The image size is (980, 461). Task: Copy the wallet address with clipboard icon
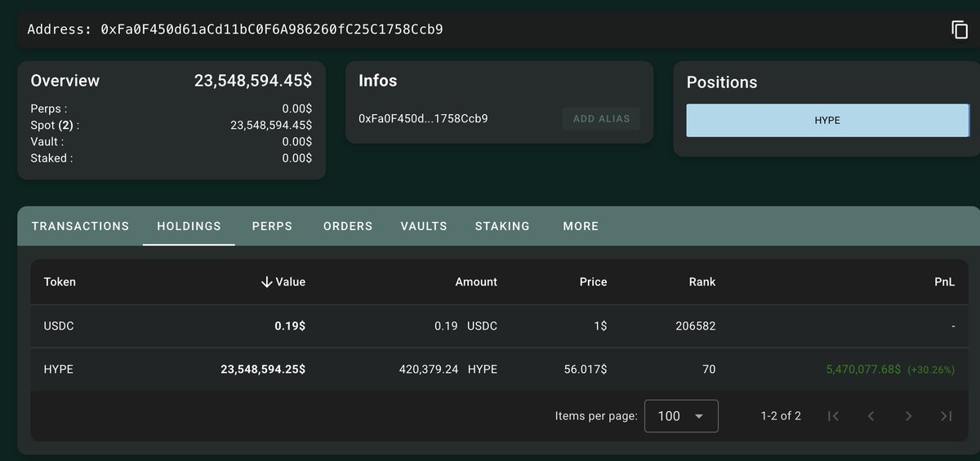pyautogui.click(x=960, y=29)
